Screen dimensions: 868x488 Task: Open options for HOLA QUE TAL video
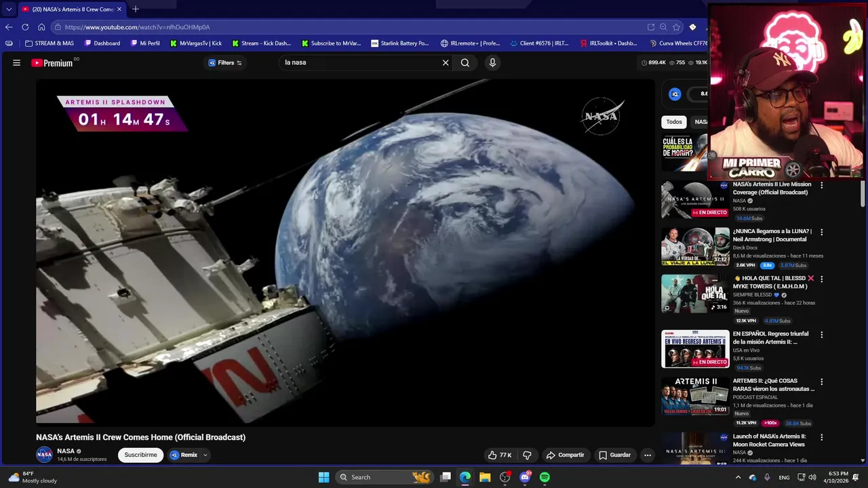coord(822,279)
